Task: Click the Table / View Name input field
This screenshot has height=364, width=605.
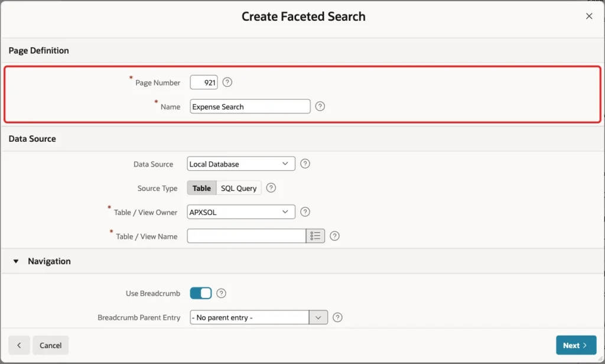Action: pos(246,236)
